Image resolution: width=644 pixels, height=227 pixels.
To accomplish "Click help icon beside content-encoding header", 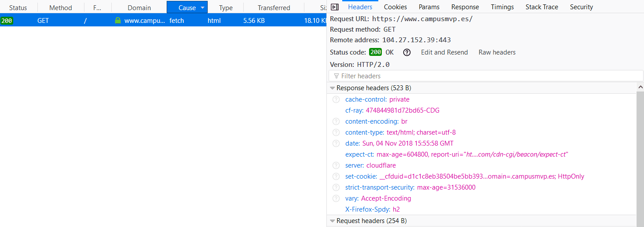I will click(336, 121).
